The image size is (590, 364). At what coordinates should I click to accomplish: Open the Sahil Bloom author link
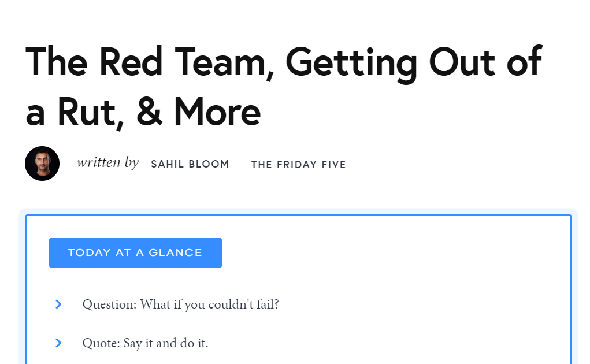(190, 164)
